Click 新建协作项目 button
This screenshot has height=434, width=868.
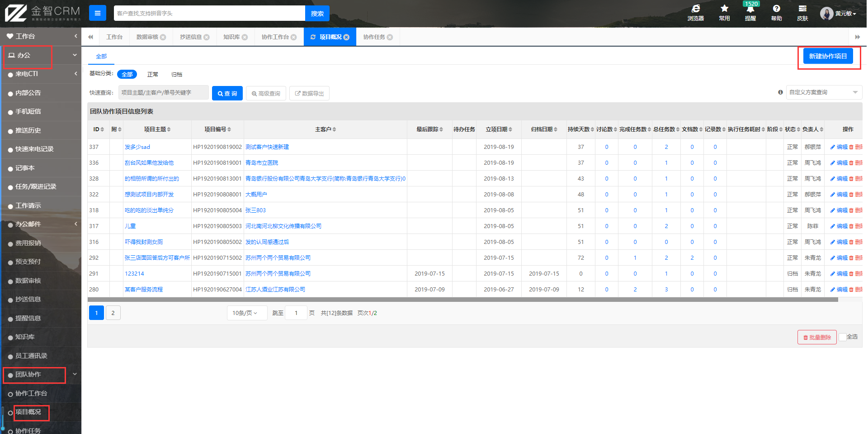tap(828, 56)
